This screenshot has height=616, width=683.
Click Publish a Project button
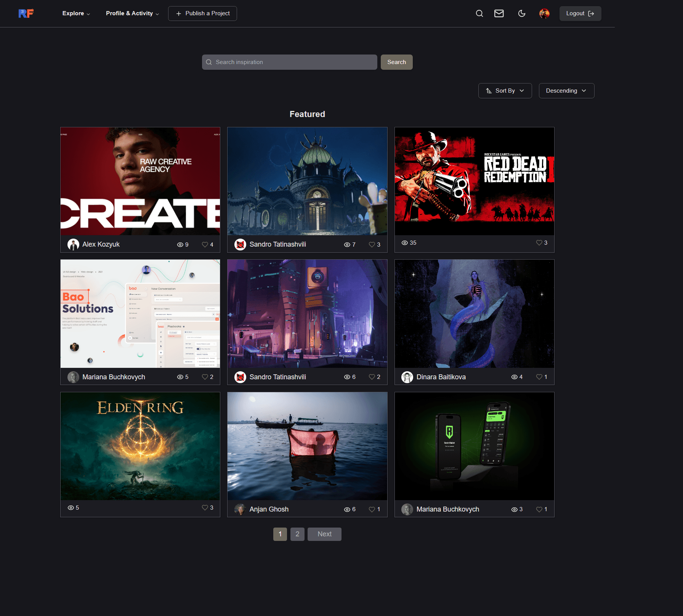click(x=202, y=13)
